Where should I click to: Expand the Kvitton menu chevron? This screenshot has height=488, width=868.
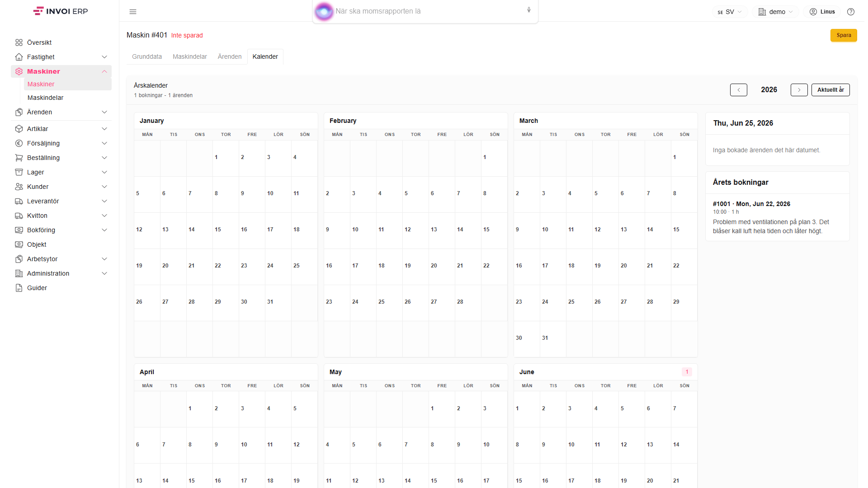[x=104, y=216]
